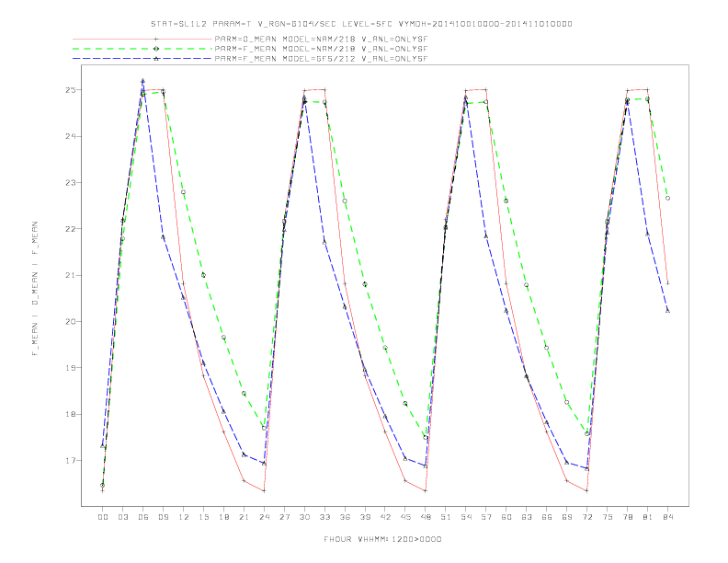
Task: Click the x-axis tick label 00
Action: 103,517
